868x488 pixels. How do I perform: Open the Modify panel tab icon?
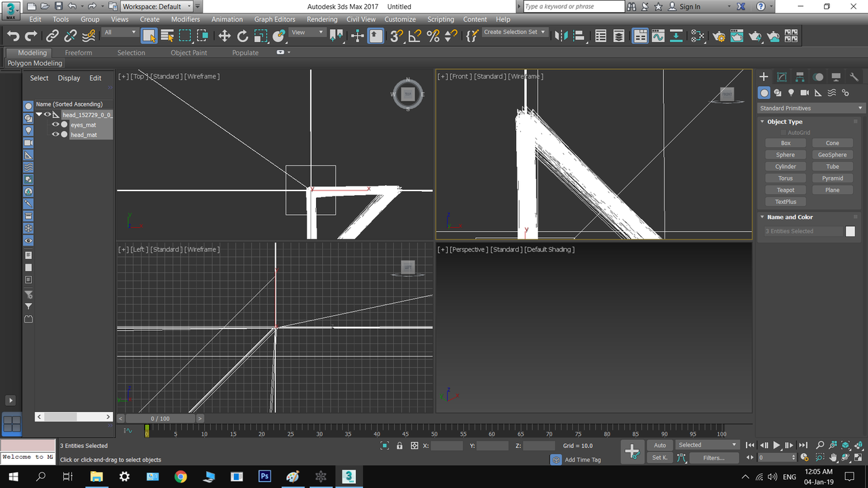click(782, 77)
